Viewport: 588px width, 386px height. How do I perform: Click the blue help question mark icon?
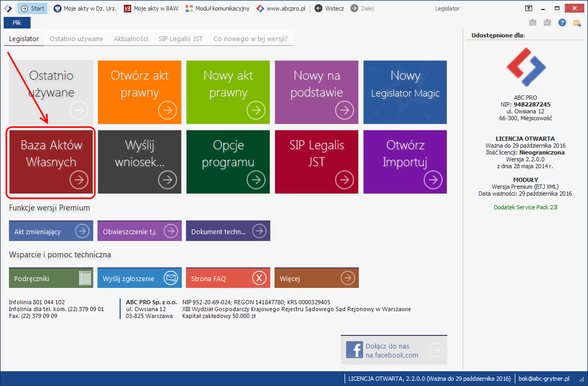coord(562,23)
